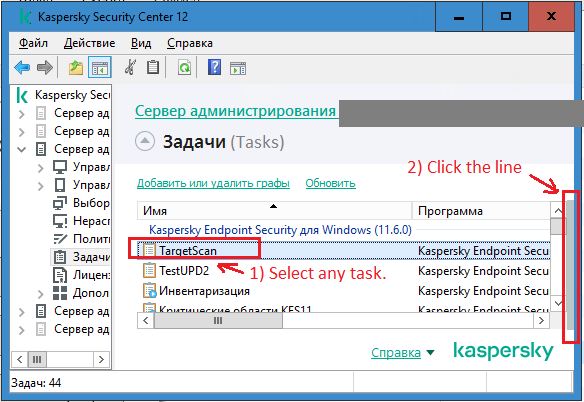Click the Kaspersky logo in title bar
This screenshot has width=584, height=402.
pyautogui.click(x=25, y=17)
